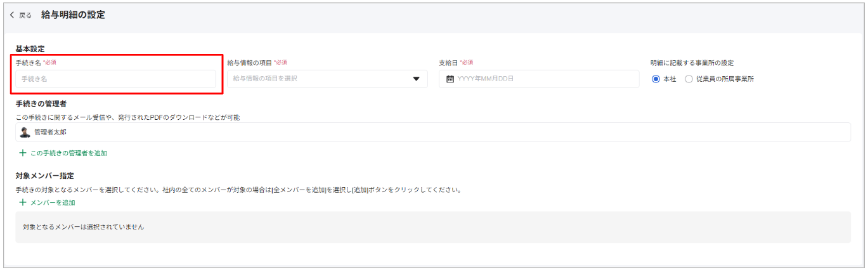Focus the 支給日 date input field

pyautogui.click(x=539, y=79)
